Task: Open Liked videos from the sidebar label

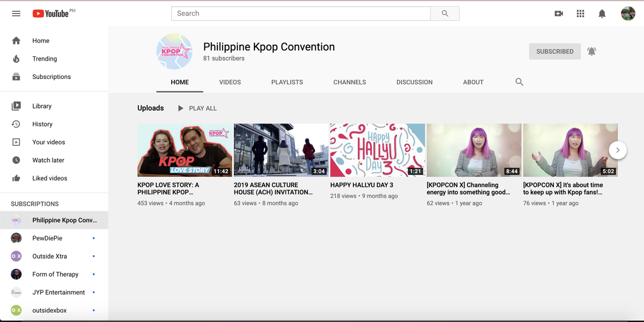Action: tap(50, 178)
